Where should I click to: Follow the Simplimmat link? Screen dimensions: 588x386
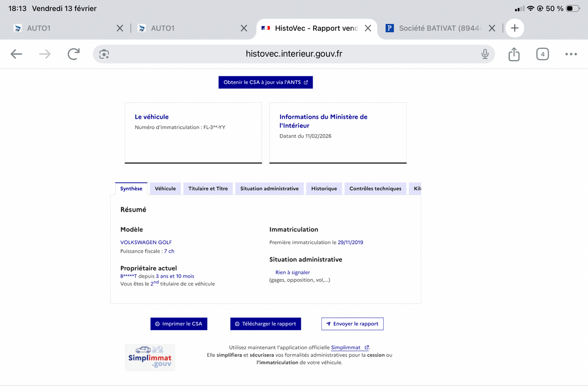[x=346, y=347]
